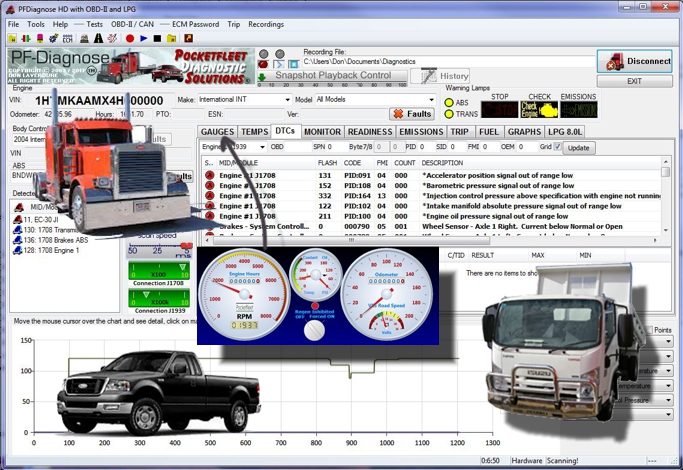
Task: Switch to the LPG 8.0L tab
Action: 565,132
